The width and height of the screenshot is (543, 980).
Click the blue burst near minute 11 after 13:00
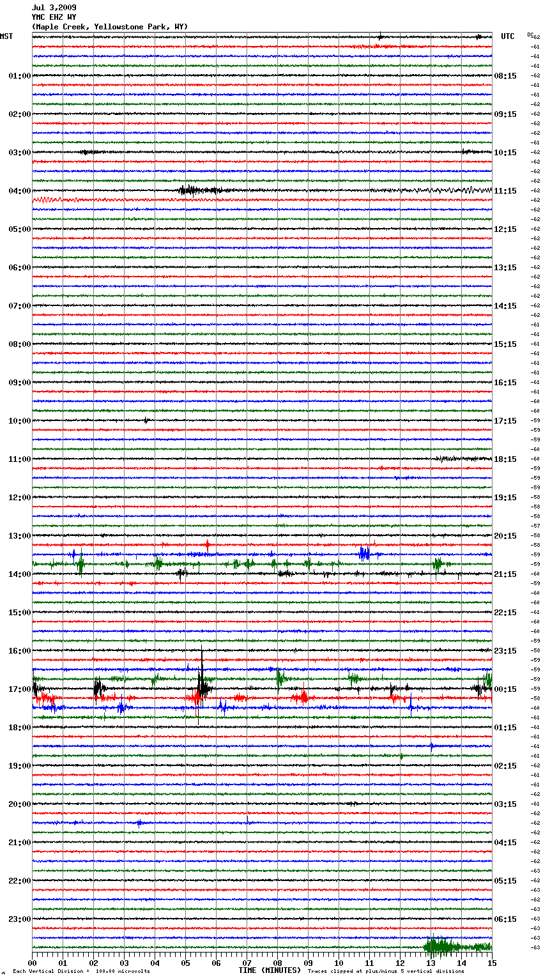pos(364,554)
